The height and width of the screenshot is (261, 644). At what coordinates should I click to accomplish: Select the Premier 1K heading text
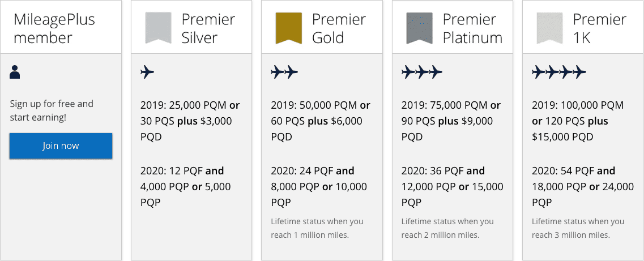tap(599, 28)
